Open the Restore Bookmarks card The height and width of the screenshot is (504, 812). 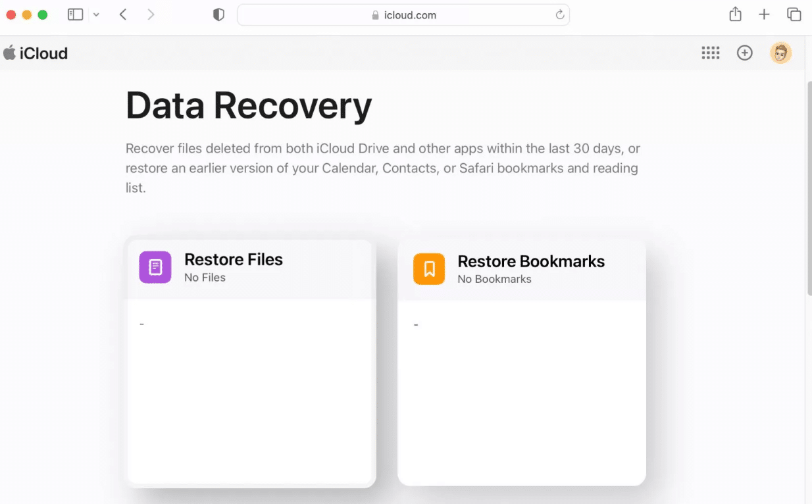point(522,362)
